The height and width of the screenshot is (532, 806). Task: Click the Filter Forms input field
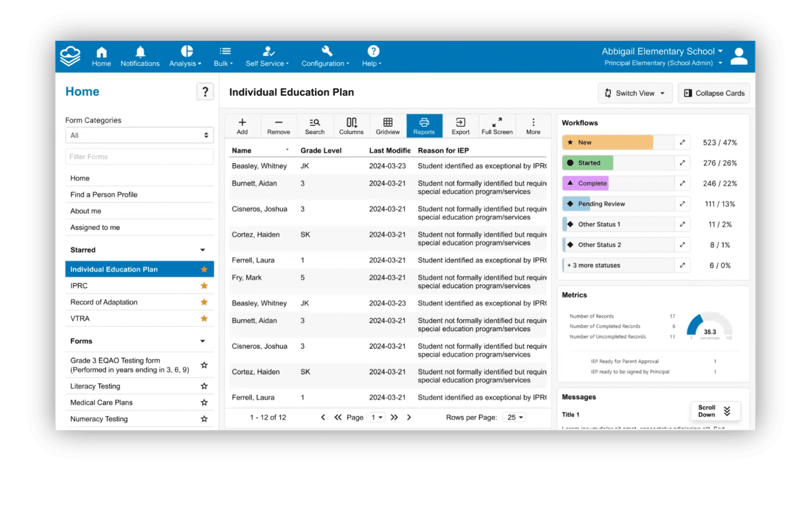139,157
